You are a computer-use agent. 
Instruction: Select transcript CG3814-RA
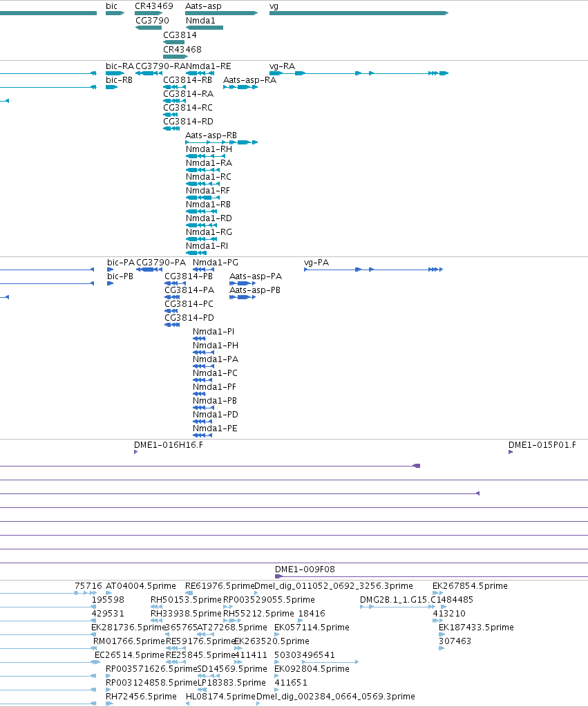[175, 101]
